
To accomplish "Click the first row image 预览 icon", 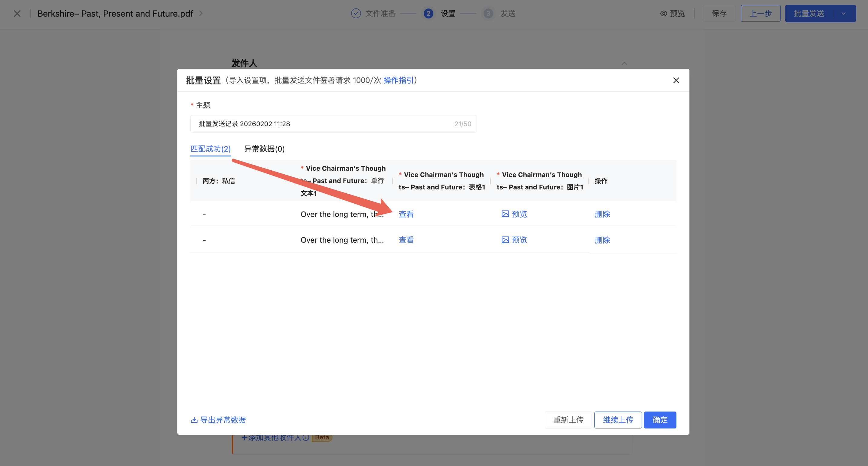I will click(505, 214).
